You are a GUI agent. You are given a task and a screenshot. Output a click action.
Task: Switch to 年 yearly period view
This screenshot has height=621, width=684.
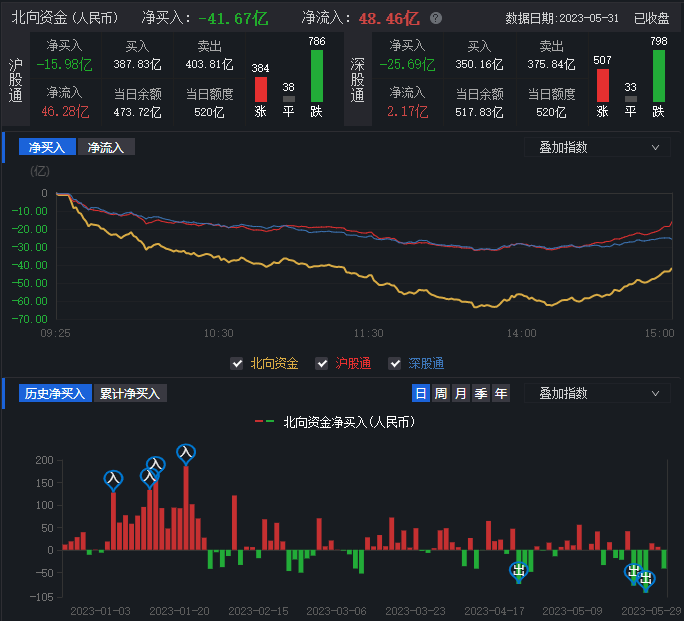coord(501,394)
